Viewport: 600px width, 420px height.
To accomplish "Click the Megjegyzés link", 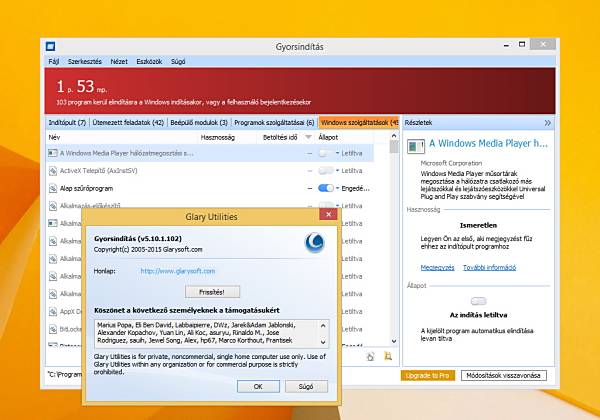I will click(x=437, y=267).
